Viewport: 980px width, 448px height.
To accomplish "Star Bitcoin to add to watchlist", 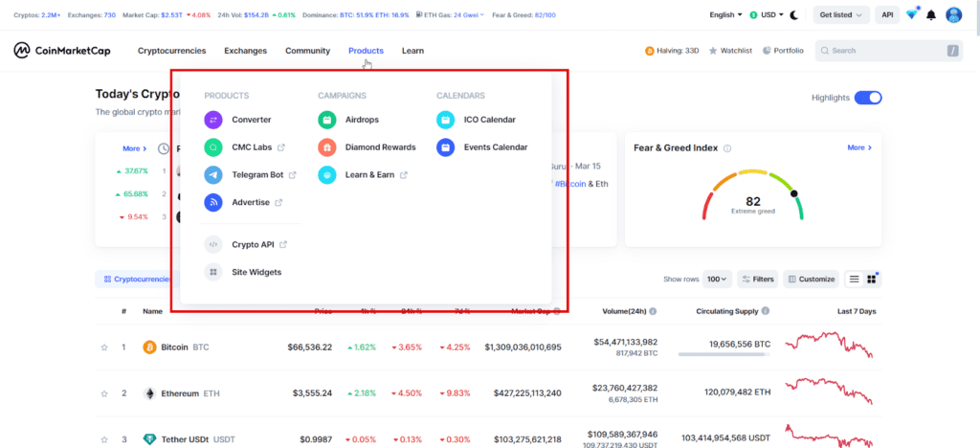I will coord(104,347).
